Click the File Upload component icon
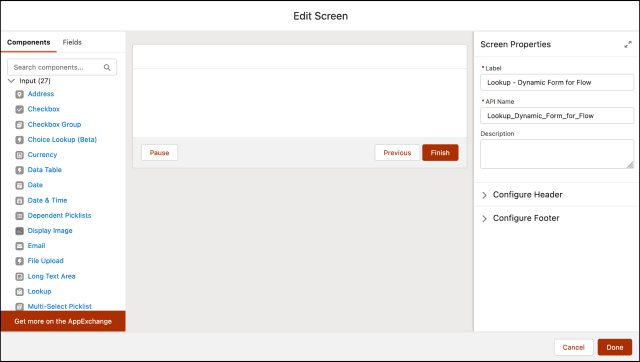This screenshot has height=362, width=640. [x=19, y=261]
